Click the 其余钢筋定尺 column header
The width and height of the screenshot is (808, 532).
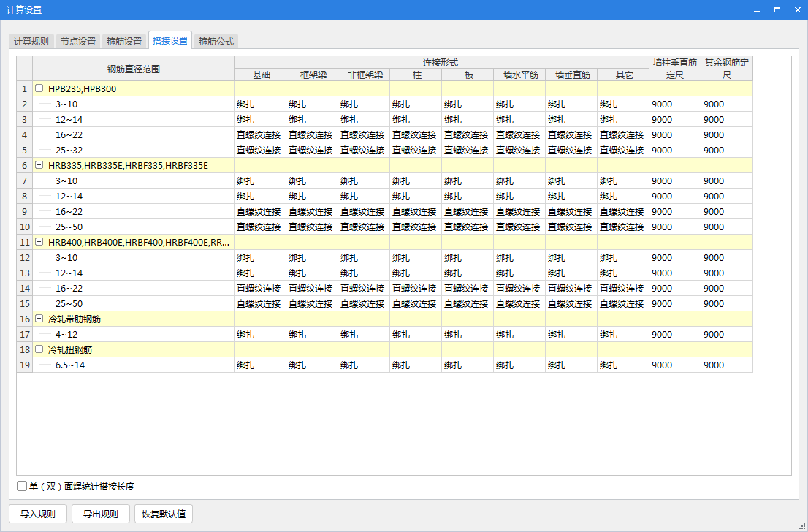(727, 69)
